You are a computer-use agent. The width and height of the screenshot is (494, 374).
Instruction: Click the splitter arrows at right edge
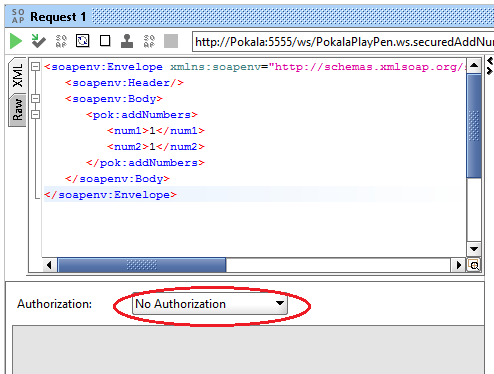490,66
